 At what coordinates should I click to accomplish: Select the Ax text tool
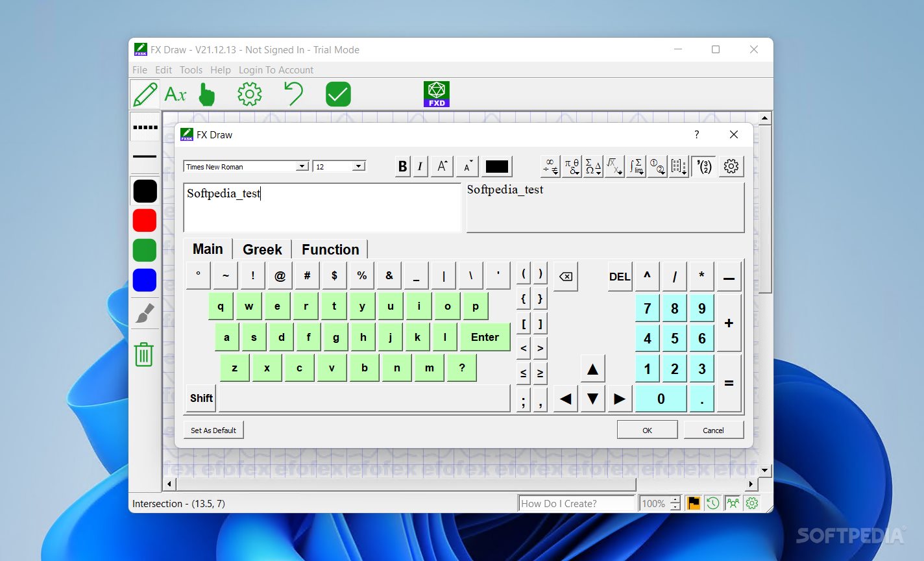click(x=175, y=94)
